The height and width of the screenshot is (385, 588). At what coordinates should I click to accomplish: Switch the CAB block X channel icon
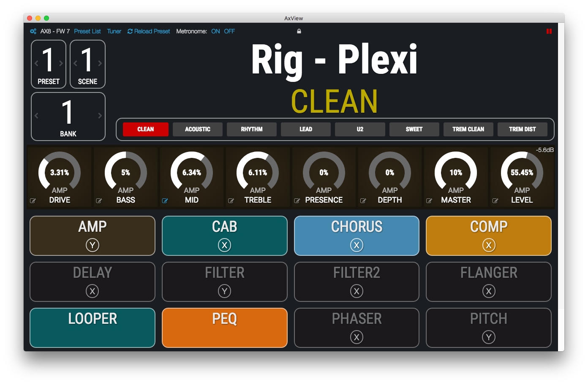[x=225, y=245]
